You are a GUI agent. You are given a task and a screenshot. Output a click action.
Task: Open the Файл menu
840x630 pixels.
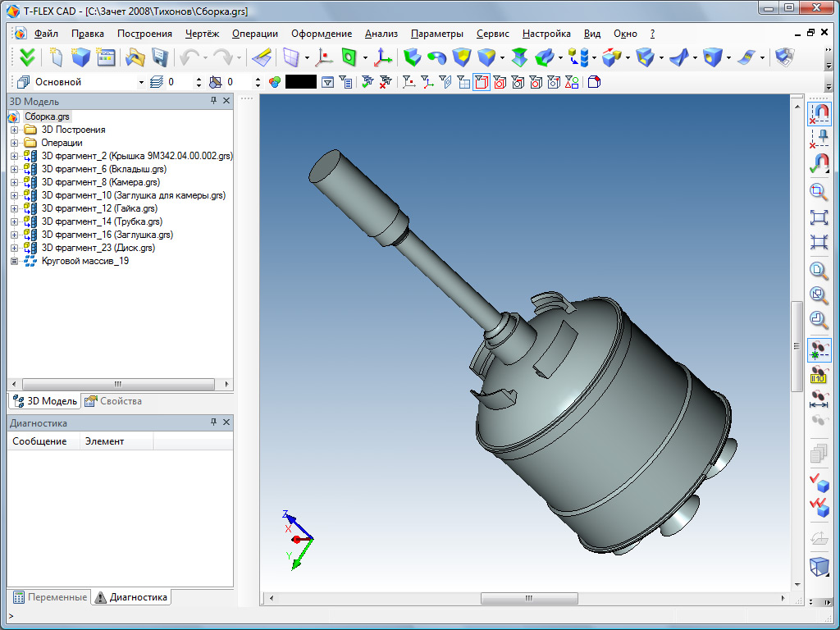tap(46, 34)
